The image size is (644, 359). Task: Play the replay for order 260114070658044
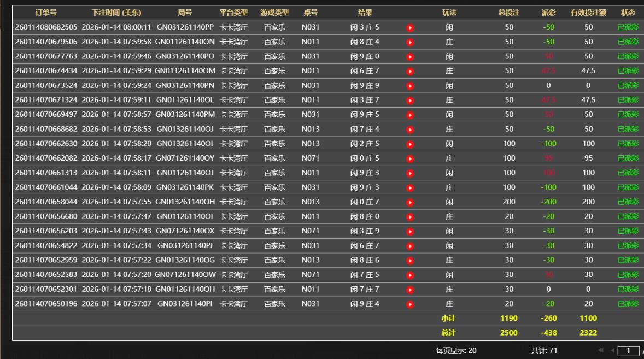(x=410, y=202)
